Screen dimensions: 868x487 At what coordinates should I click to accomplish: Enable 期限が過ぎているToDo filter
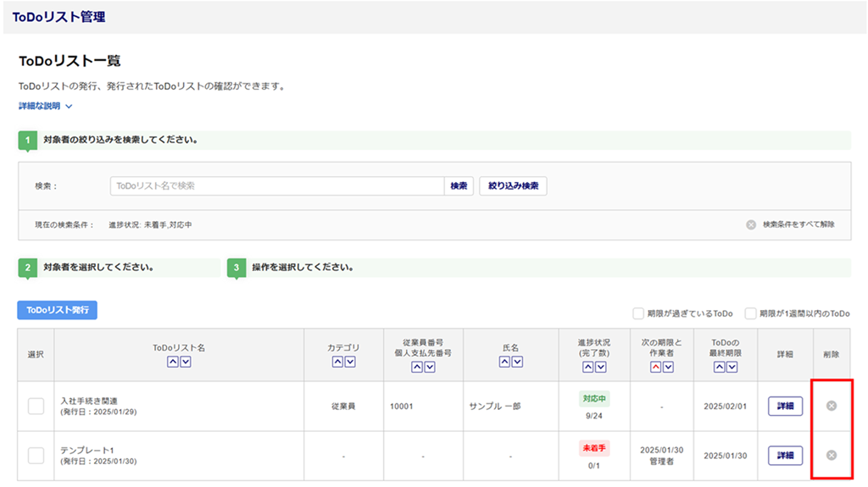(x=638, y=313)
